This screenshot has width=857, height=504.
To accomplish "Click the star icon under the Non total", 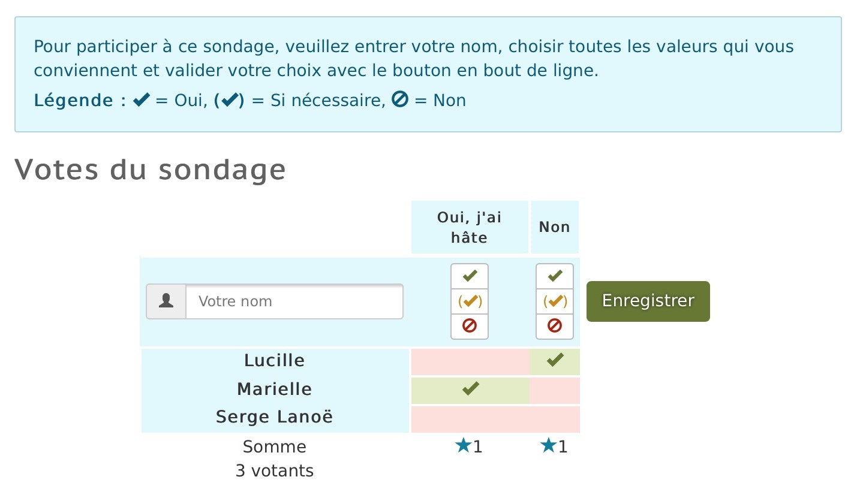I will (x=548, y=445).
